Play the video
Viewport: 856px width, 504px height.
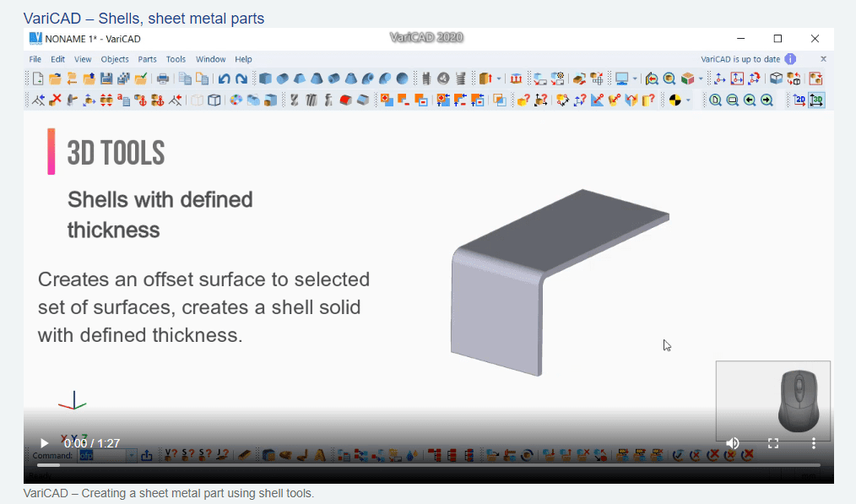pos(44,443)
